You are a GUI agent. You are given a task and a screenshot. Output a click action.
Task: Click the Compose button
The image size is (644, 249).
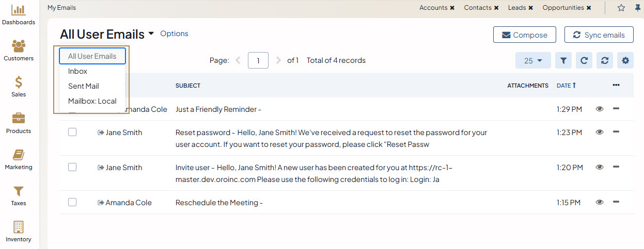click(x=524, y=35)
